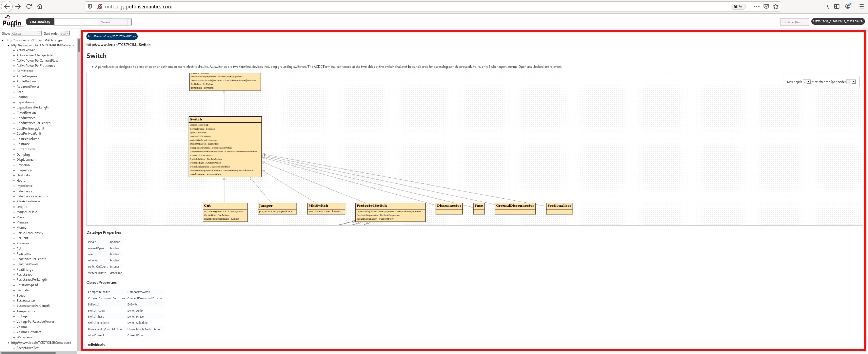Open Frequency in the class list

tap(24, 170)
